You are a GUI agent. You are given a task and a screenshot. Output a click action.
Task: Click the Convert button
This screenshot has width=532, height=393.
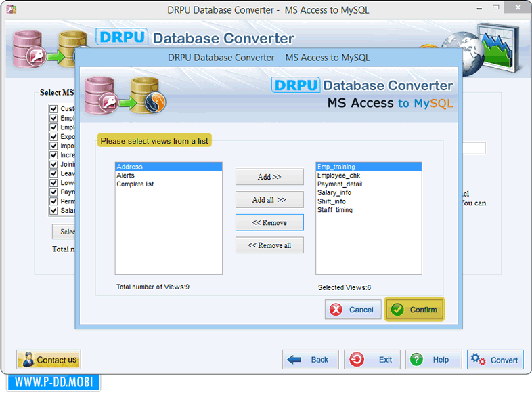[495, 359]
